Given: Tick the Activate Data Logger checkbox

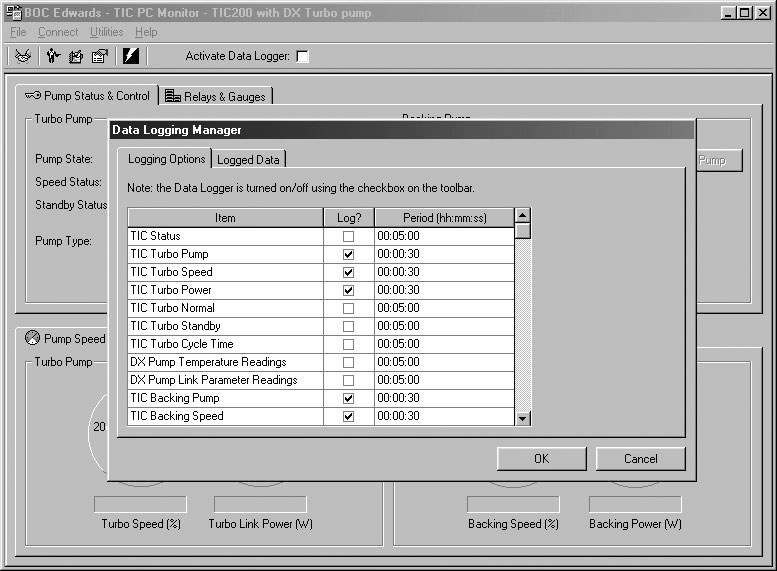Looking at the screenshot, I should 302,57.
